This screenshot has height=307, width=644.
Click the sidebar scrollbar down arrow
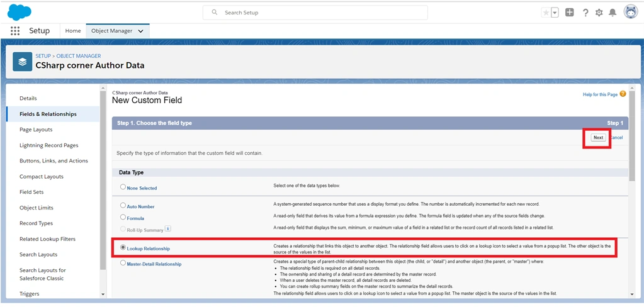[103, 294]
